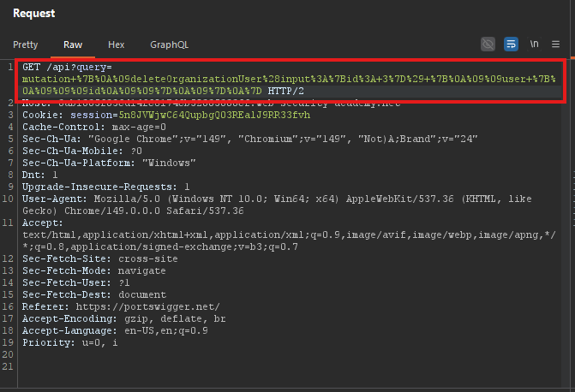Click the URL-encoded mutation query text
The width and height of the screenshot is (575, 392).
click(289, 85)
